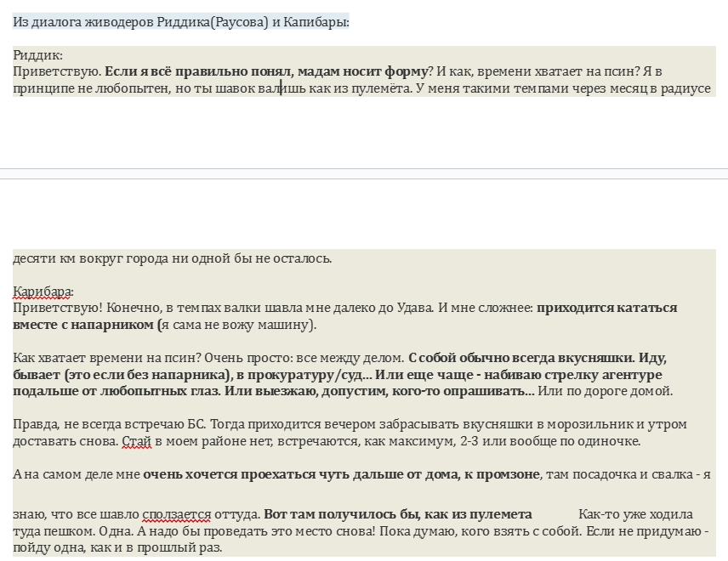Click the blank gap between the two pages
Screen dimensions: 728x561
pyautogui.click(x=364, y=173)
